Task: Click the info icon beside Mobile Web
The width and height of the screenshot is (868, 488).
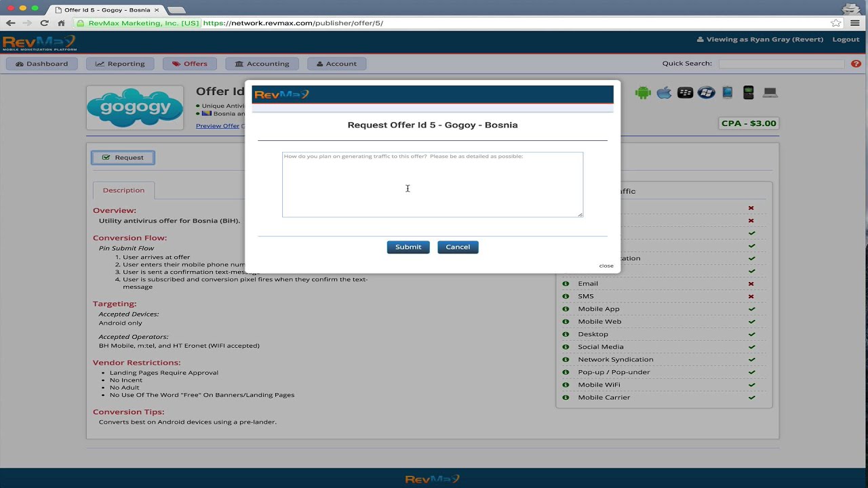Action: click(566, 321)
